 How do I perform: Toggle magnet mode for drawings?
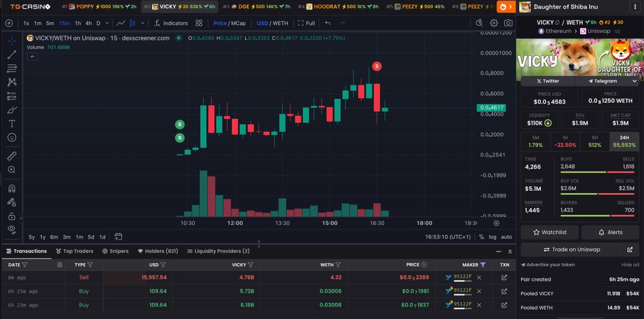(12, 189)
